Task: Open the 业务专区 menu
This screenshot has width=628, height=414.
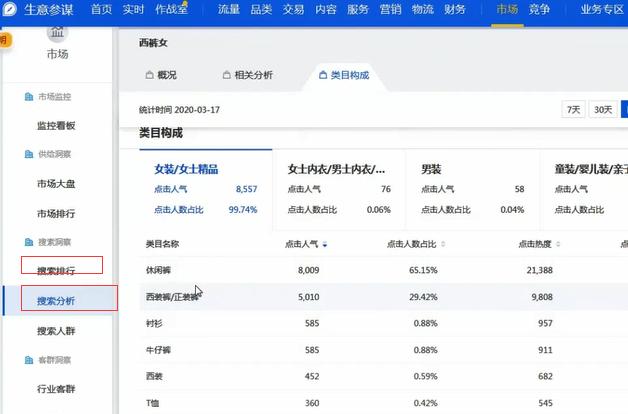Action: coord(602,9)
